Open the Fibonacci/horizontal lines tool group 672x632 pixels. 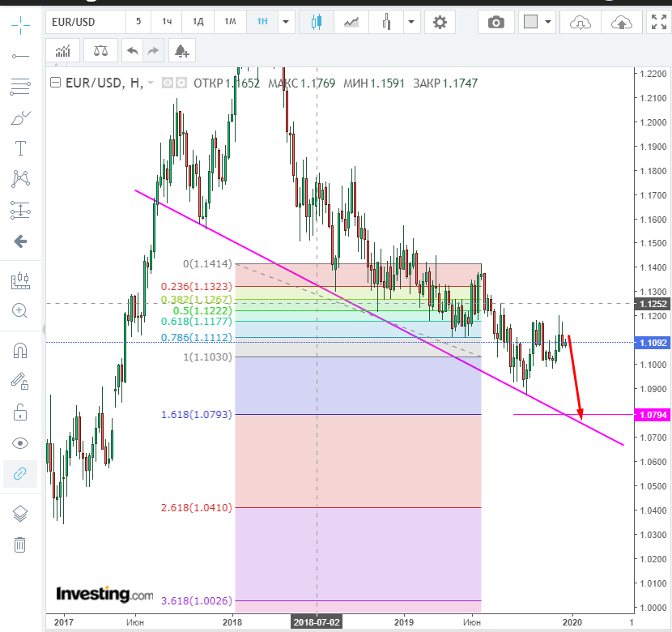click(x=20, y=87)
